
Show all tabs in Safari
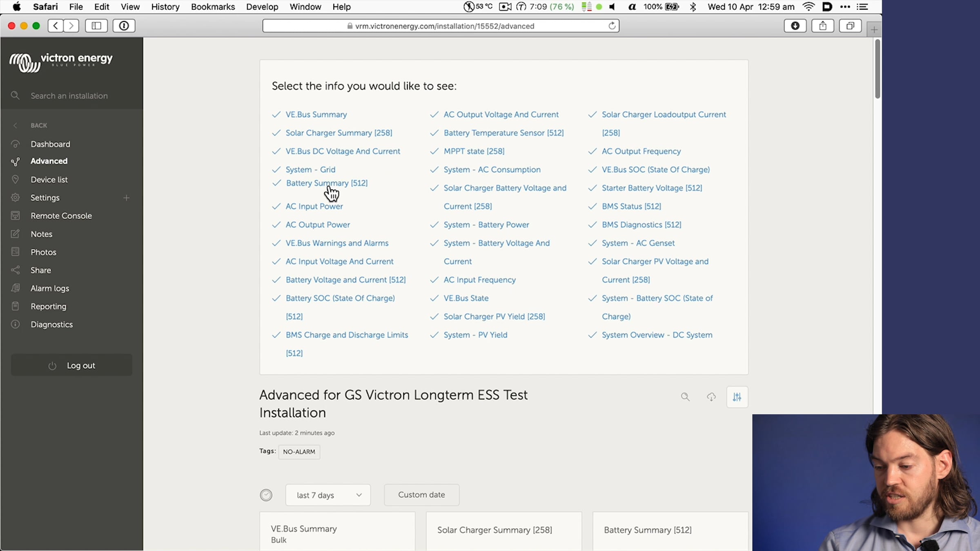click(x=850, y=26)
